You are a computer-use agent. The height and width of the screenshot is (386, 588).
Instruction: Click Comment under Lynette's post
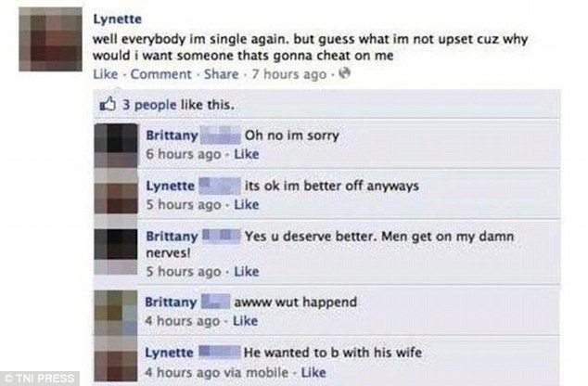(x=160, y=74)
